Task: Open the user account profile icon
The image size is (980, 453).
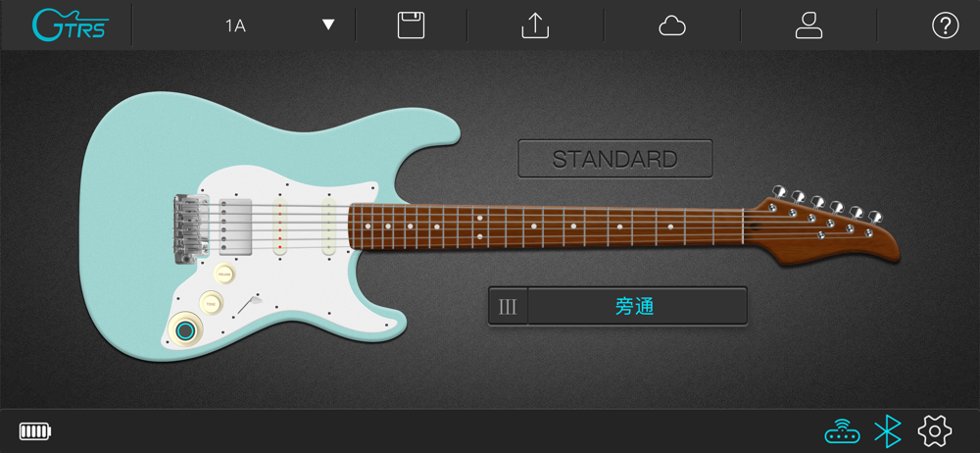Action: point(808,25)
